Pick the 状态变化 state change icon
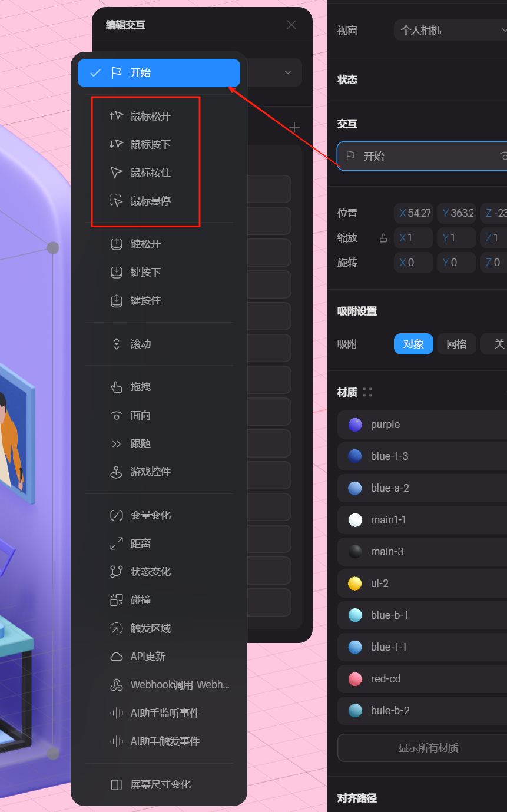 pos(117,572)
